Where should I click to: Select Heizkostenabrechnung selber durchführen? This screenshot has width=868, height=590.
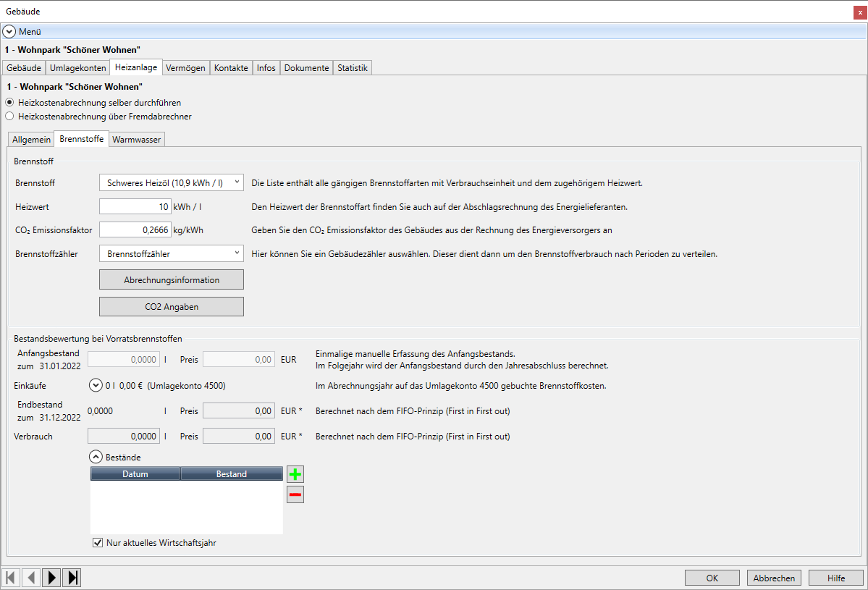click(9, 103)
